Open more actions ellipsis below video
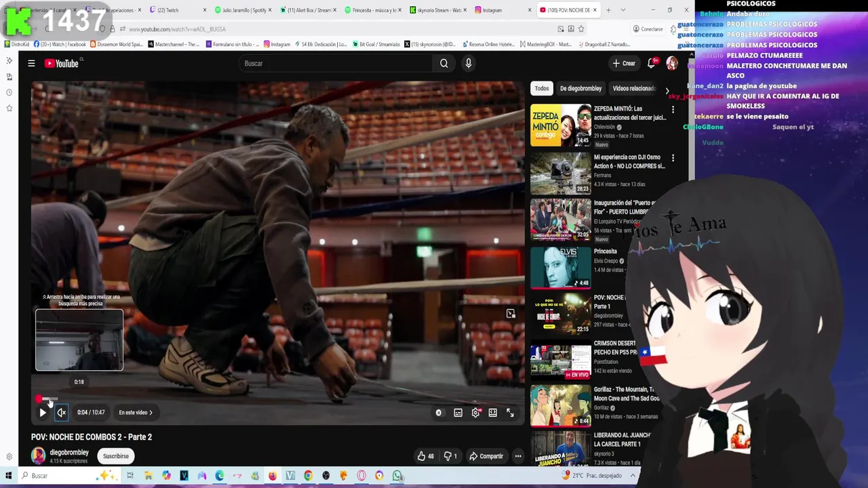 pyautogui.click(x=518, y=456)
